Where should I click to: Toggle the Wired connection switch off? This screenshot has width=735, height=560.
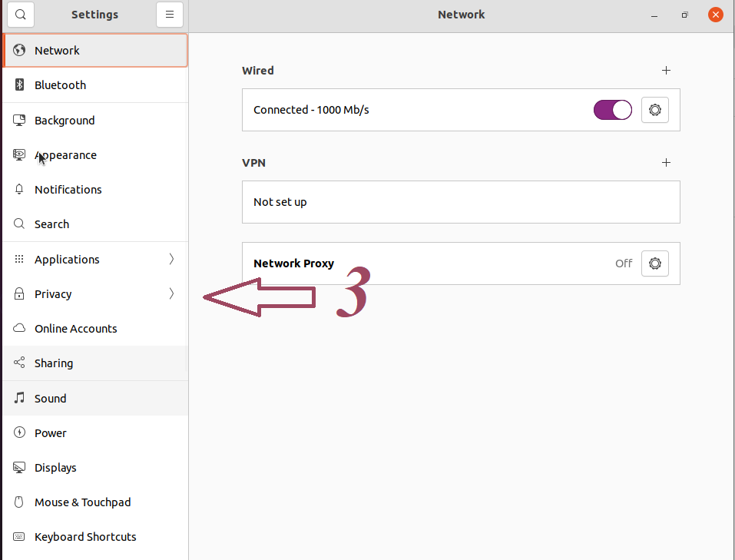[x=612, y=110]
